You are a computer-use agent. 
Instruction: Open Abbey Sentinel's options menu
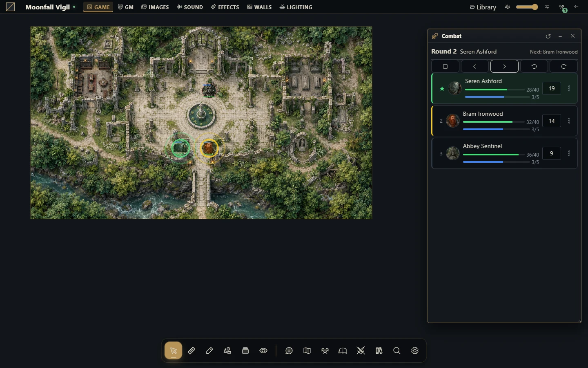[x=569, y=153]
